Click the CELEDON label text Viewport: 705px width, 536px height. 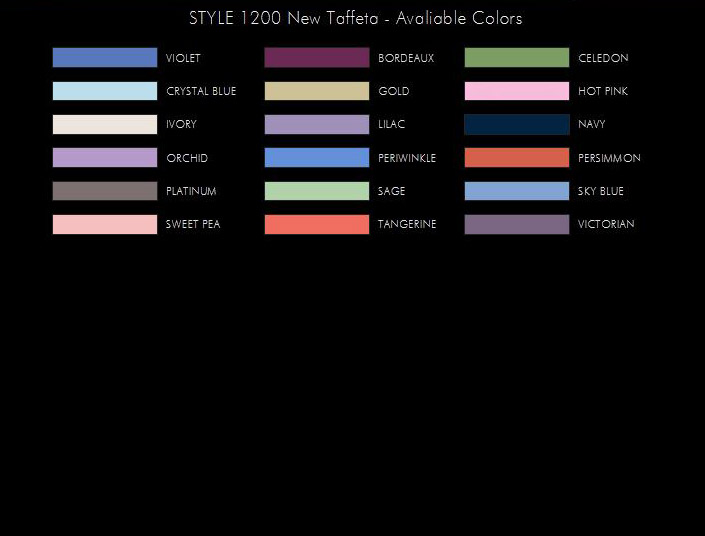pos(603,58)
